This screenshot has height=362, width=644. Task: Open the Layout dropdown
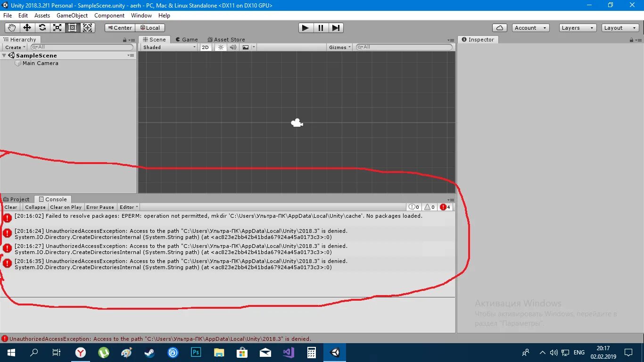coord(620,28)
